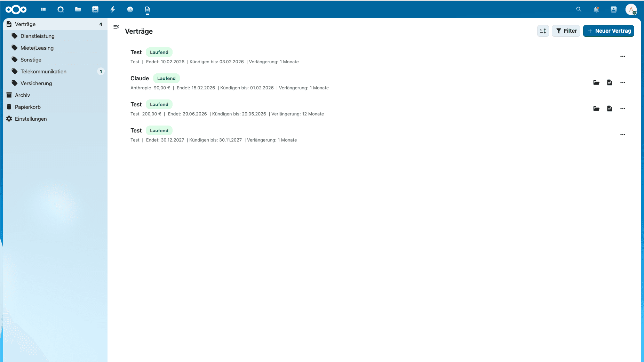This screenshot has height=362, width=644.
Task: Click the green Laufend badge on the Claude contract
Action: tap(166, 78)
